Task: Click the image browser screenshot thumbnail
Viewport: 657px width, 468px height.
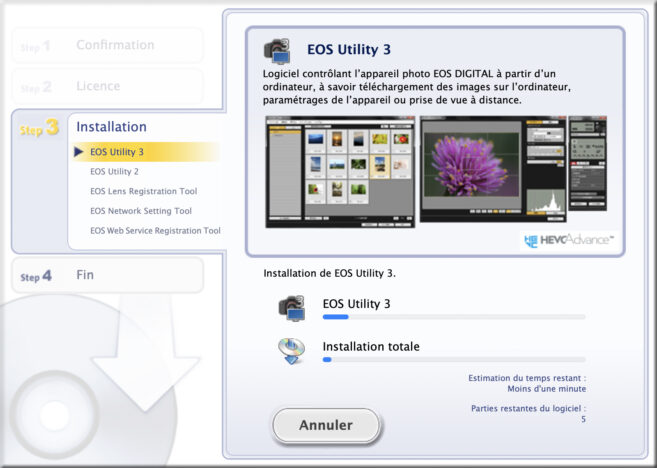Action: point(340,172)
